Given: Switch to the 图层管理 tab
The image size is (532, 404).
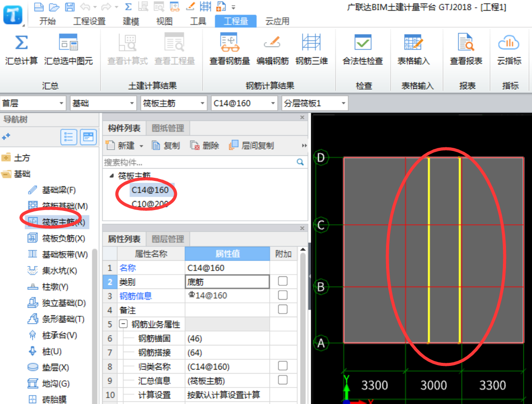Looking at the screenshot, I should tap(168, 239).
